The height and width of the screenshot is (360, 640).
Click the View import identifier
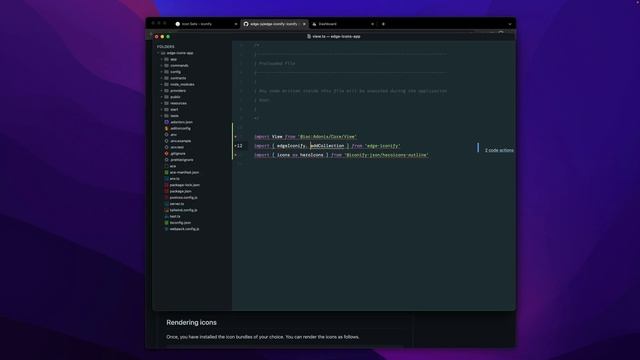tap(277, 137)
